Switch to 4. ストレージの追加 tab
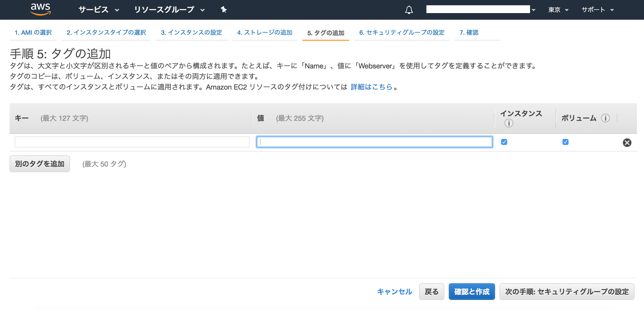Image resolution: width=644 pixels, height=310 pixels. pyautogui.click(x=265, y=32)
